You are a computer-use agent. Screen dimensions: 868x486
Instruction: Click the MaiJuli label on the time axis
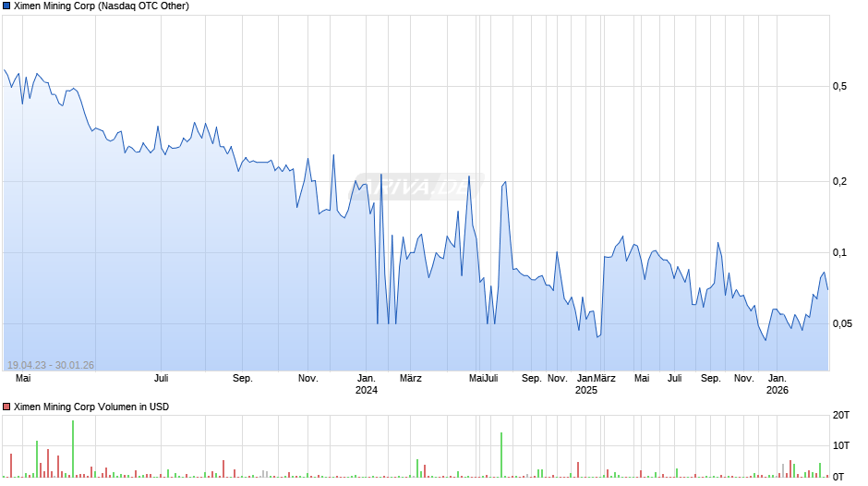(483, 379)
